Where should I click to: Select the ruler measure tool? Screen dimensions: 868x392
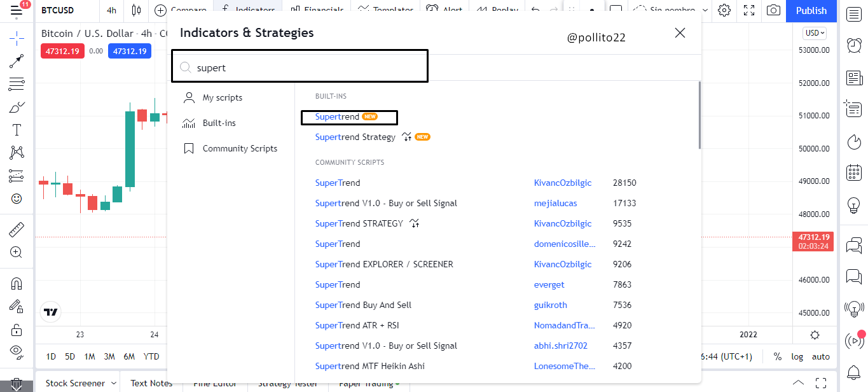tap(17, 228)
